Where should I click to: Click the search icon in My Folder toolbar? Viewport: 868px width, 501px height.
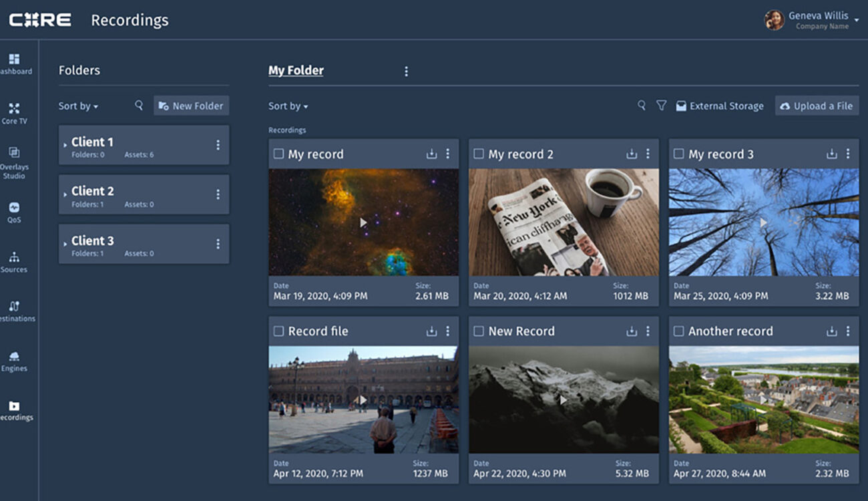click(642, 105)
